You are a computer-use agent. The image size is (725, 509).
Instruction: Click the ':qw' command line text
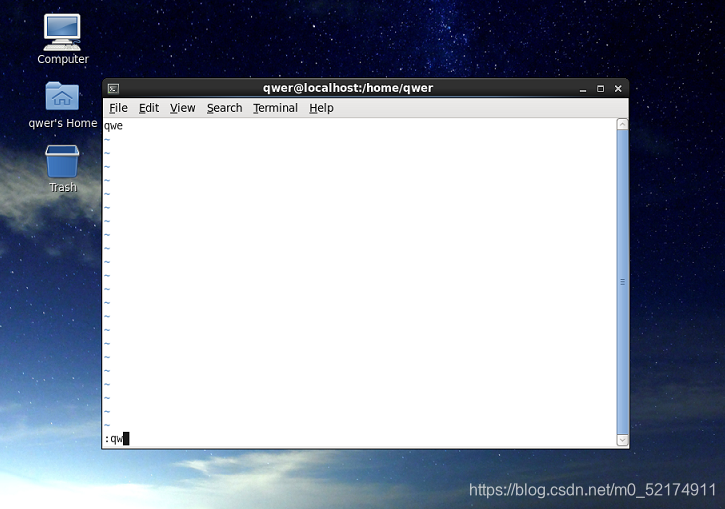click(x=114, y=439)
